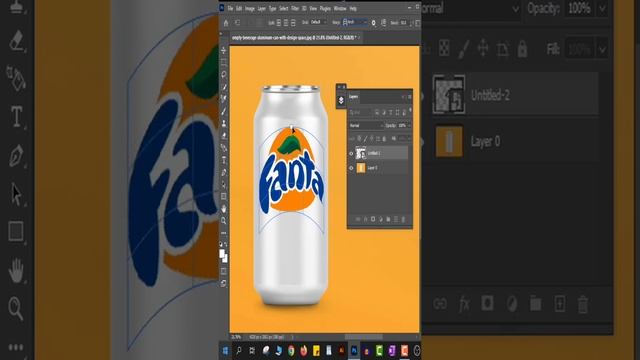The height and width of the screenshot is (360, 640).
Task: Open the status bar info arrow
Action: (x=292, y=337)
